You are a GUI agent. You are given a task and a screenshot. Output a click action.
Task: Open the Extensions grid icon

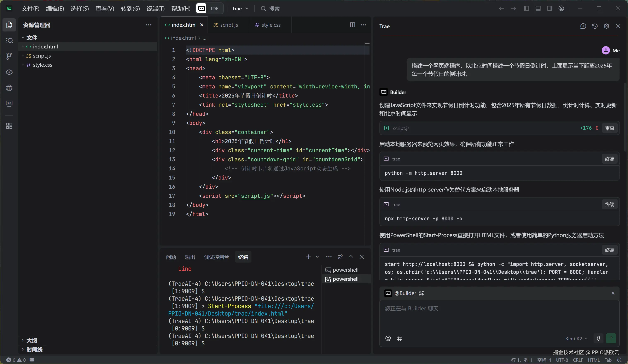tap(9, 126)
